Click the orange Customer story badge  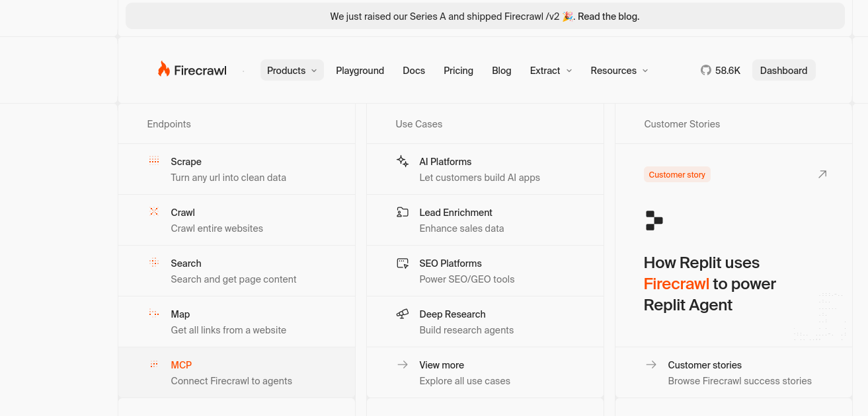click(677, 174)
